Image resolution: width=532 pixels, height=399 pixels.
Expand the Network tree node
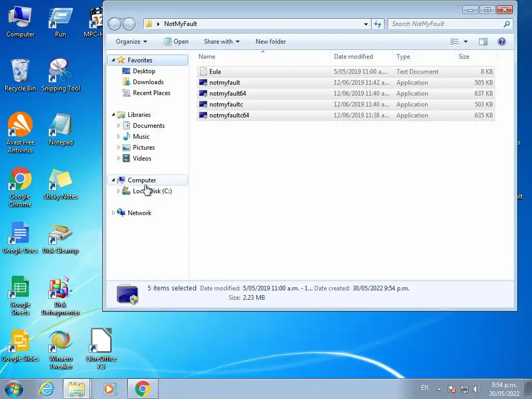[113, 212]
